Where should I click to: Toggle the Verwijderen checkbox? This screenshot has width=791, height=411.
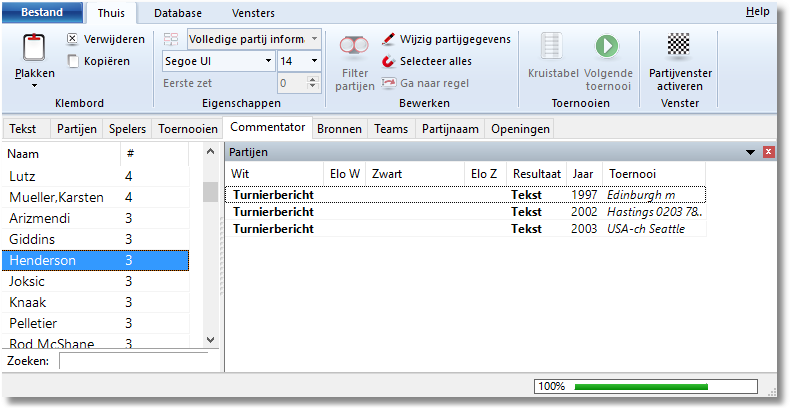(x=73, y=39)
